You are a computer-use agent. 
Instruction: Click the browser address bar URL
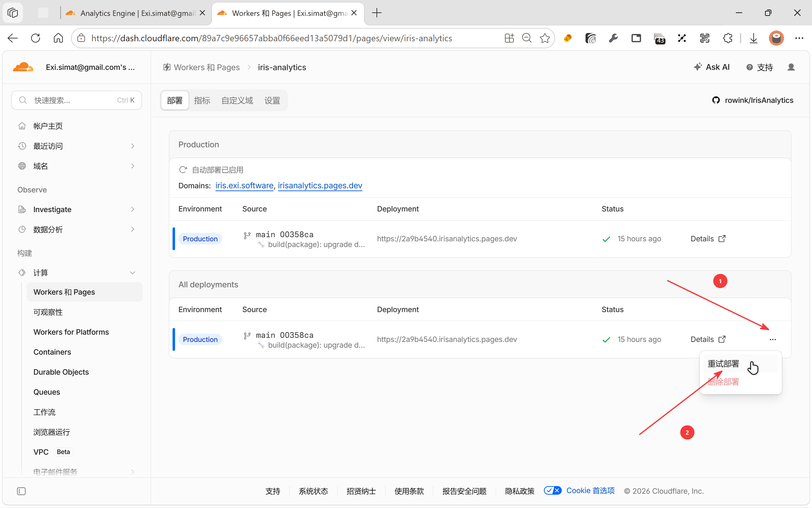[x=272, y=38]
